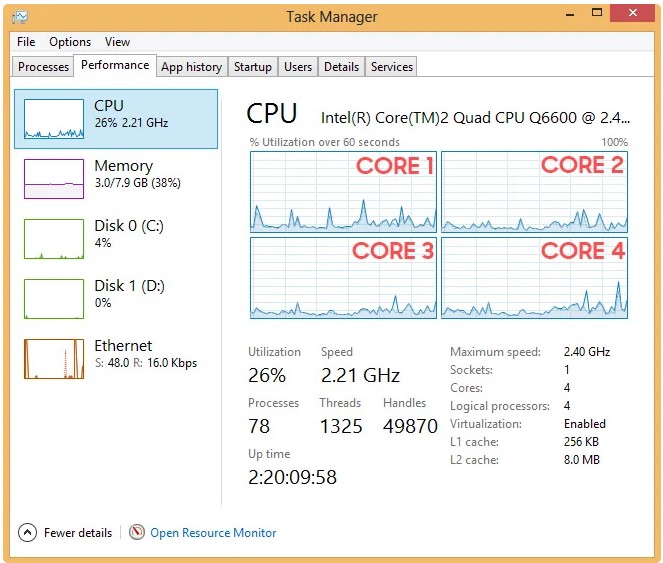The width and height of the screenshot is (663, 563).
Task: Click the Disk 0 '4%' usage text
Action: pyautogui.click(x=103, y=243)
